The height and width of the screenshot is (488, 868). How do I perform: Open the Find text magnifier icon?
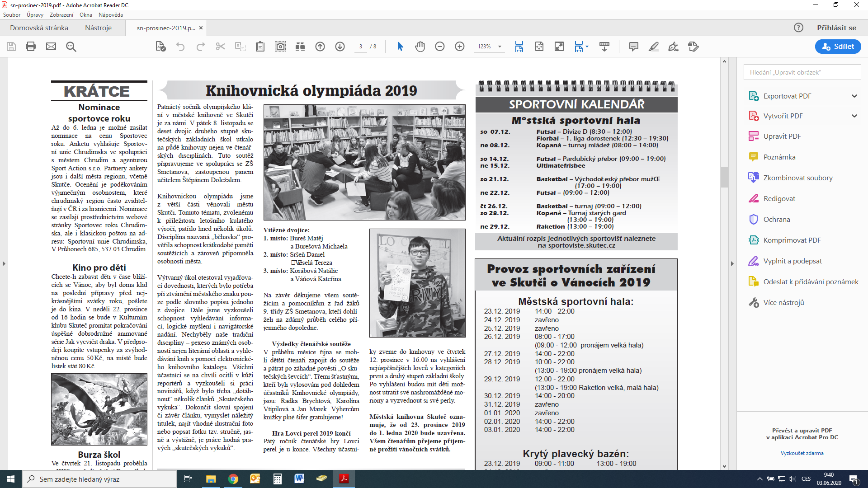[71, 47]
